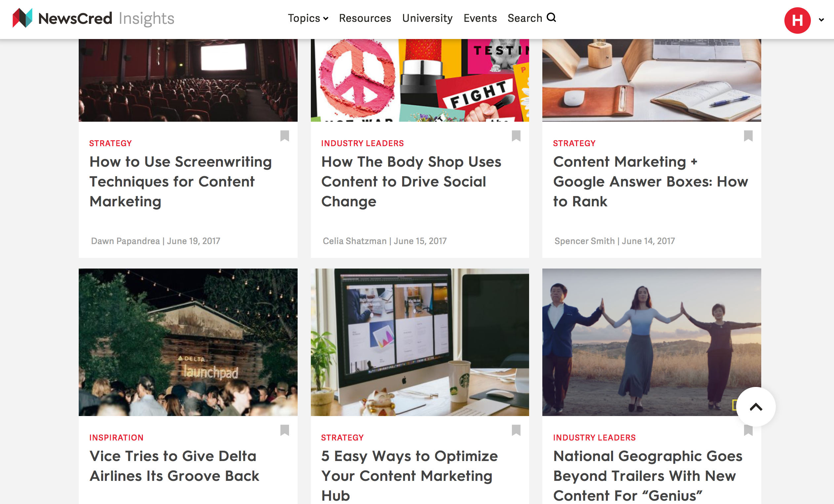Click the Search text in navigation
Screen dimensions: 834x504
tap(524, 18)
